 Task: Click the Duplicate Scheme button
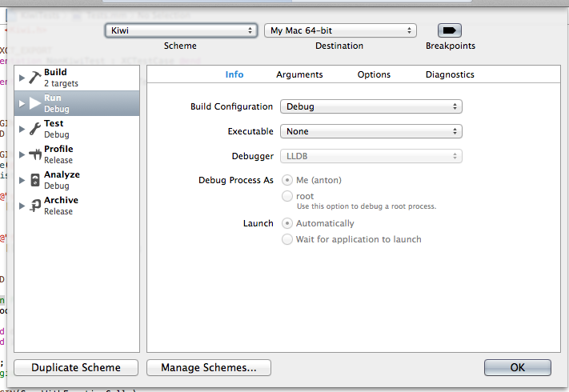coord(76,367)
